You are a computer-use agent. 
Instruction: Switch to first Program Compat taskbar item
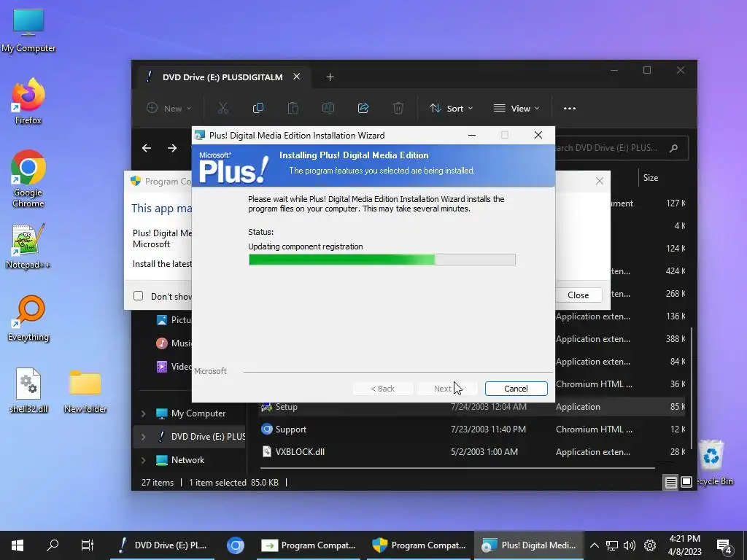pos(309,545)
